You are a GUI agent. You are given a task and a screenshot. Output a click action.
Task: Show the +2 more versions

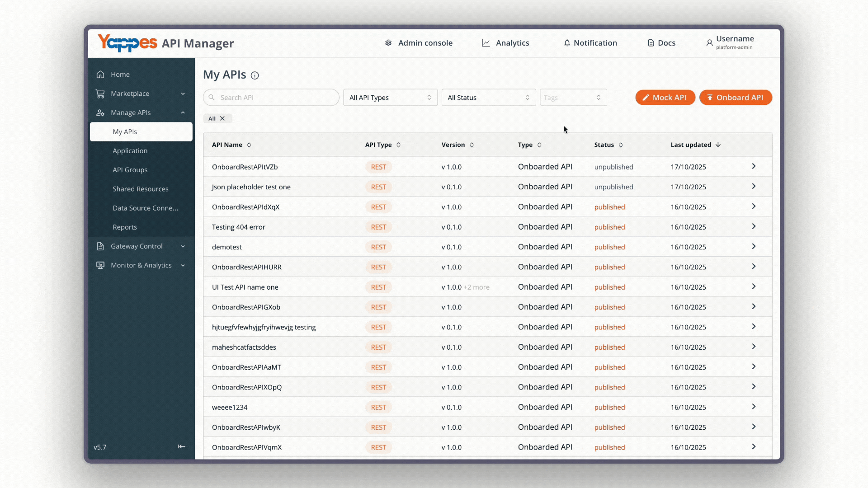coord(476,287)
